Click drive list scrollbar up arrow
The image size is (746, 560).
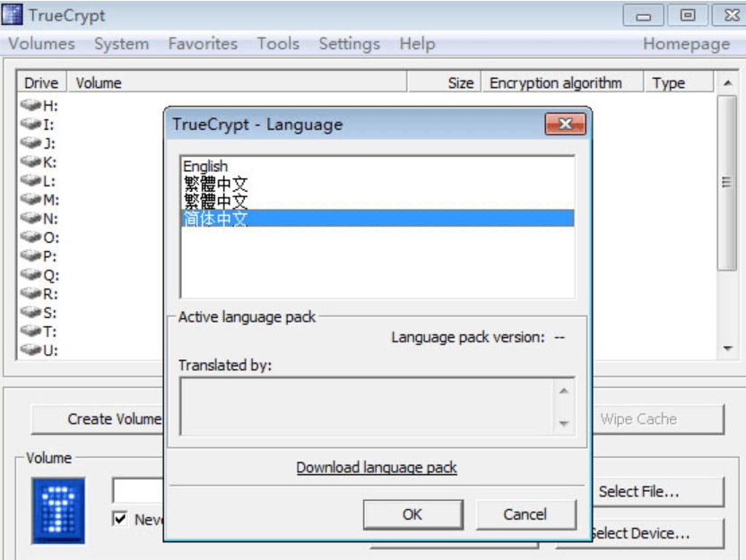tap(727, 82)
